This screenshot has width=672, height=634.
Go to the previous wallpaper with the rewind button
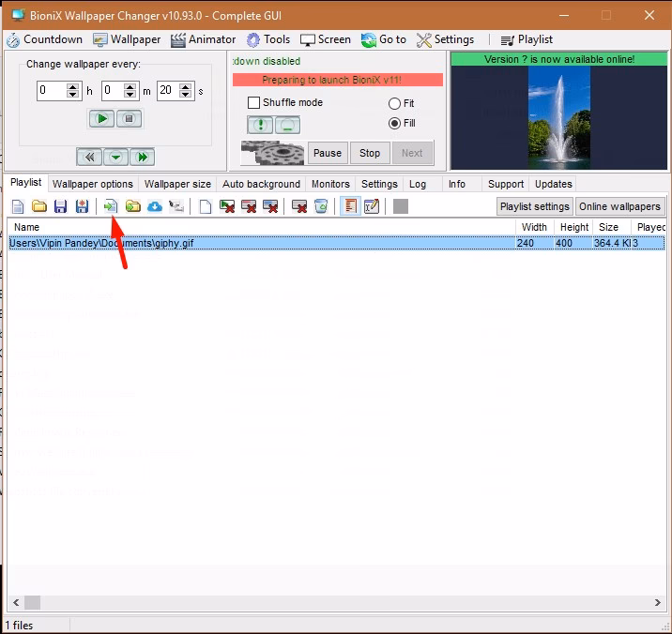coord(89,158)
